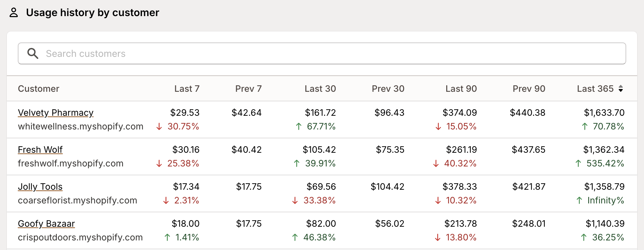Screen dimensions: 644x250
Task: Select the Customer column header
Action: click(x=38, y=88)
